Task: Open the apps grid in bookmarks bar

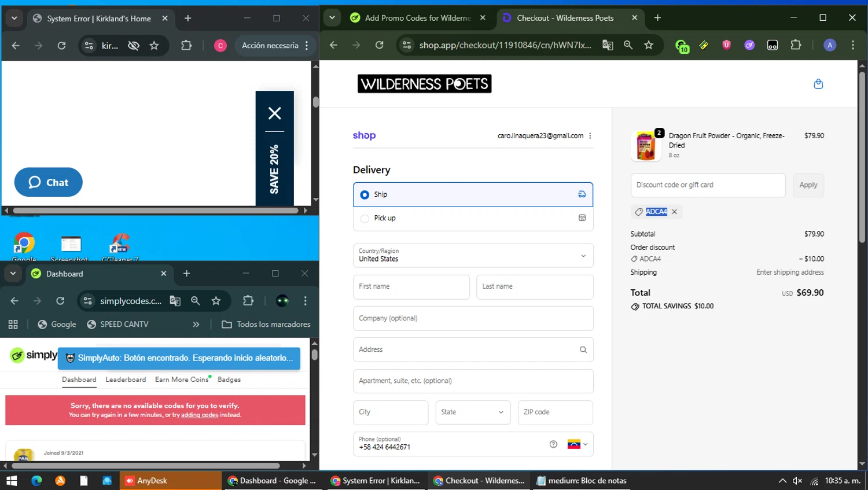Action: [13, 325]
